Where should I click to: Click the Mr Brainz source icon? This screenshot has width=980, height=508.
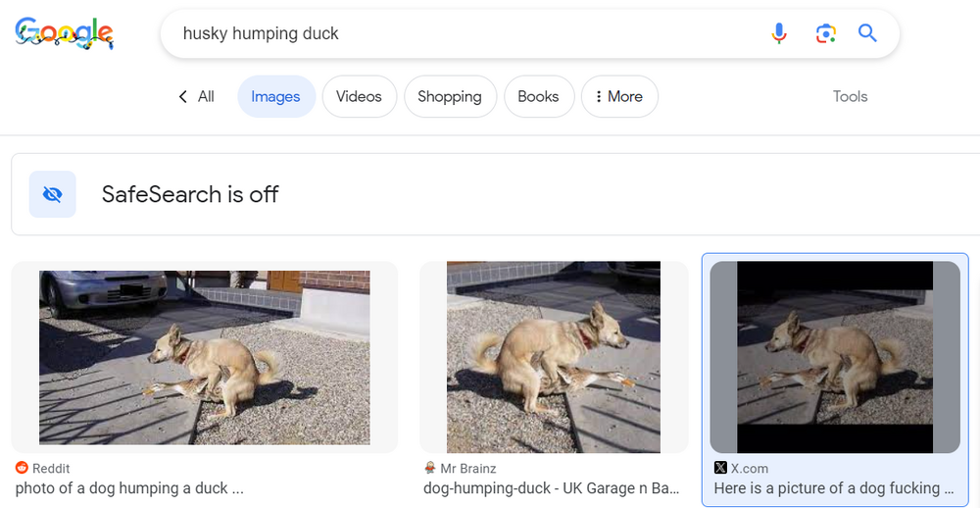pyautogui.click(x=429, y=468)
